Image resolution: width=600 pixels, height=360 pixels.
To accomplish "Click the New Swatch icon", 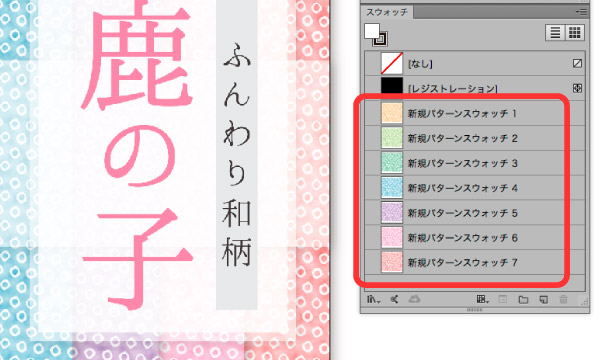I will point(543,300).
